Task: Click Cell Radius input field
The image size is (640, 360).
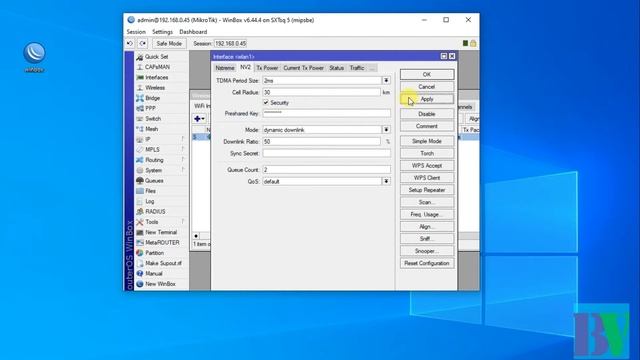Action: coord(322,92)
